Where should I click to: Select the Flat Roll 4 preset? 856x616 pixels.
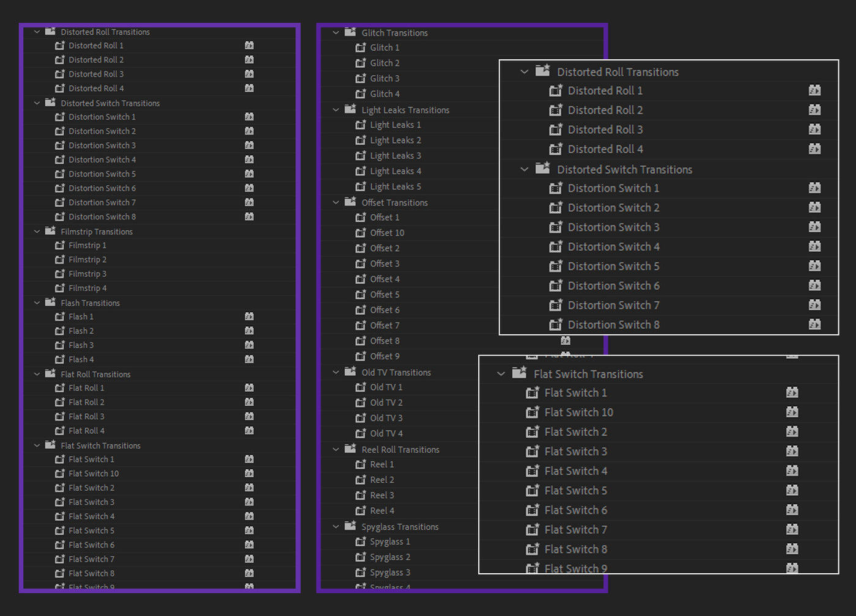pos(86,431)
